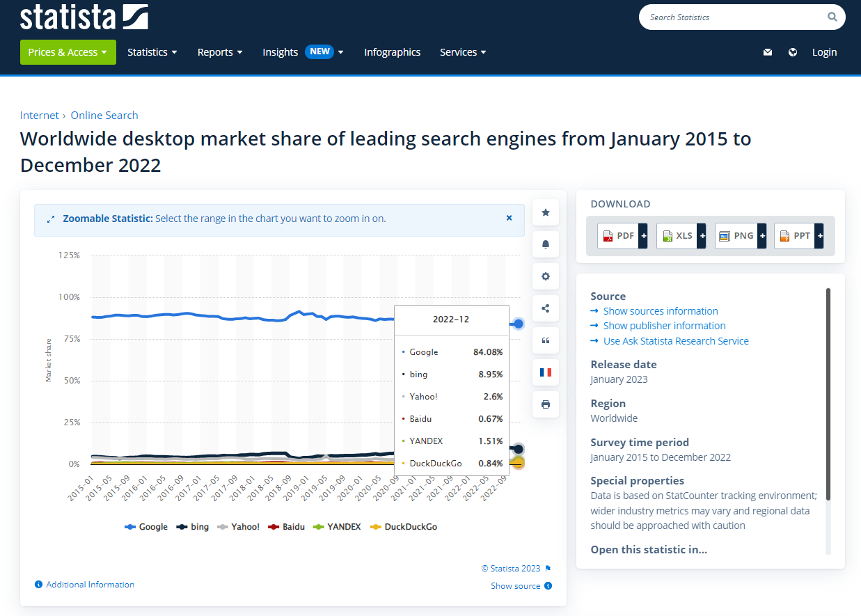Toggle the Google series in the chart legend
This screenshot has width=861, height=616.
tap(146, 527)
